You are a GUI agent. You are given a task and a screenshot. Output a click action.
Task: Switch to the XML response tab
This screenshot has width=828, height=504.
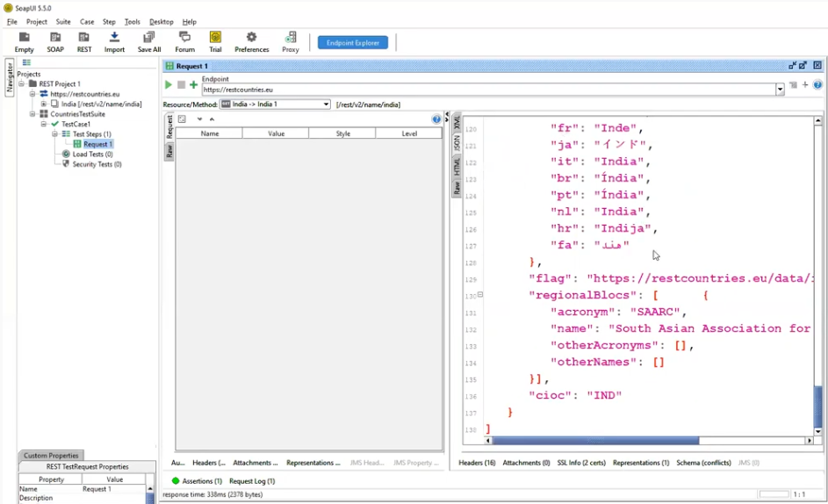457,123
